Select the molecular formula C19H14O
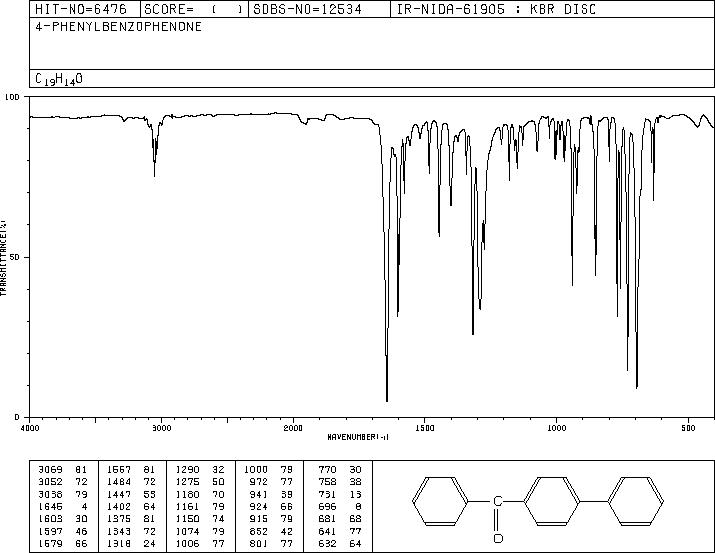This screenshot has height=553, width=715. (59, 79)
